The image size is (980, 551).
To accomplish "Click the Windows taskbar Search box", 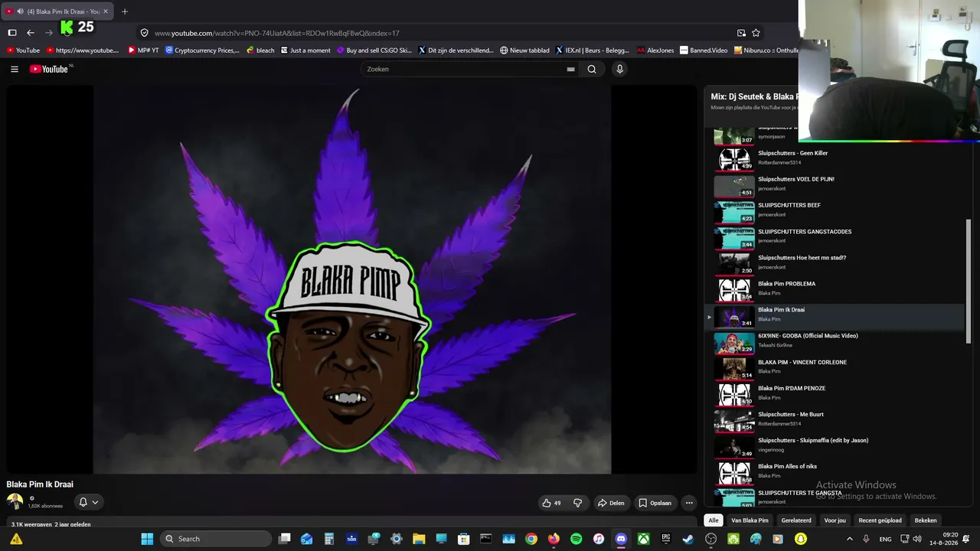I will click(217, 539).
